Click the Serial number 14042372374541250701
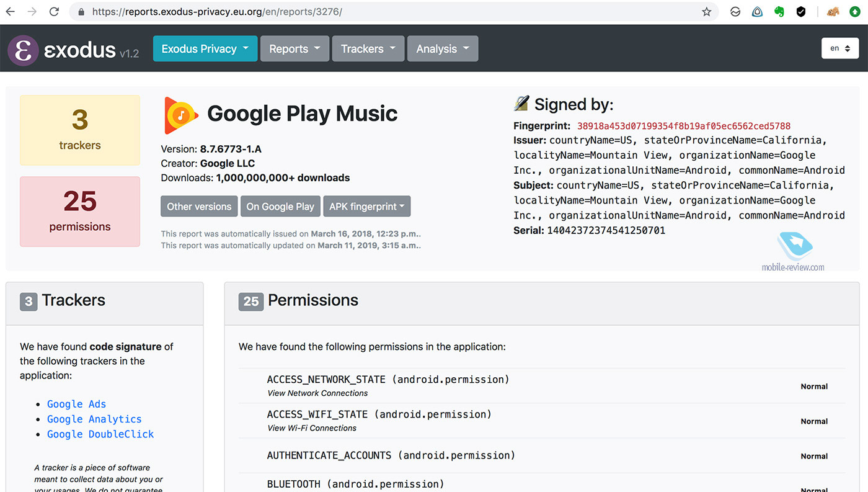Viewport: 868px width, 492px height. pos(606,230)
